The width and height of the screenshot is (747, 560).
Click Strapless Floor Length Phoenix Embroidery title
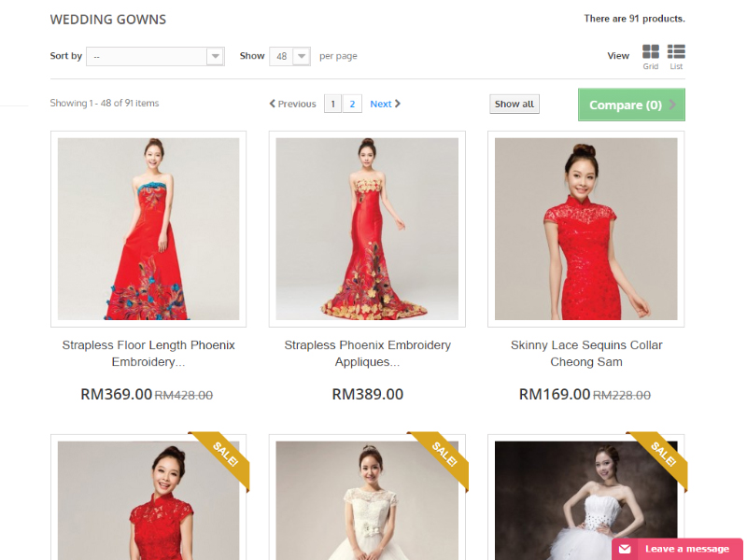pos(148,354)
